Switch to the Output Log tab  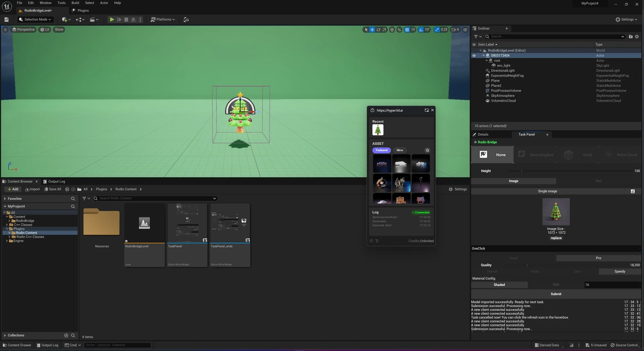coord(56,182)
